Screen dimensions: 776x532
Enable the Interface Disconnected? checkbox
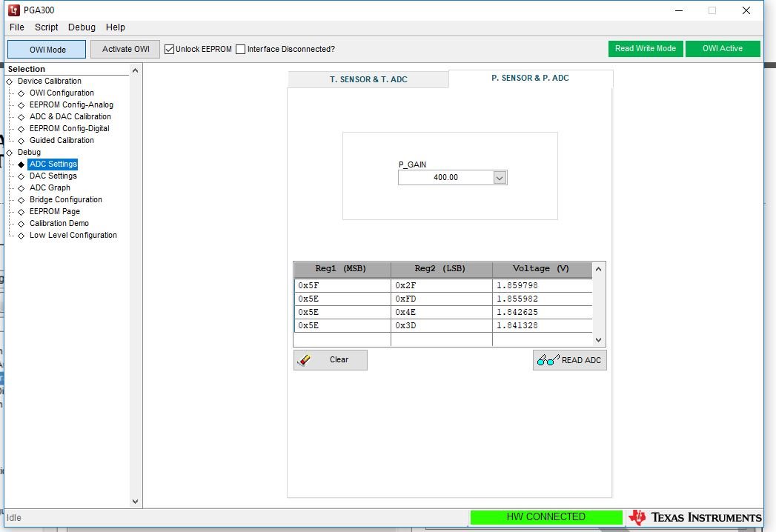[241, 49]
